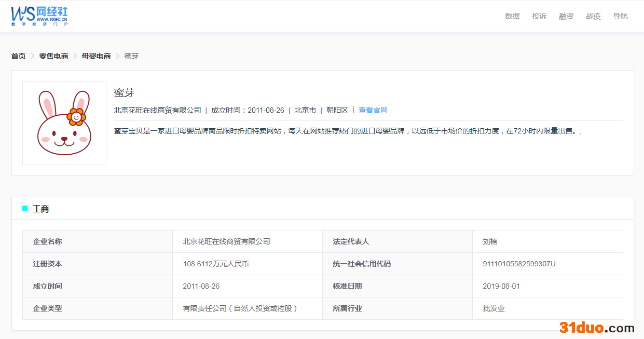Expand the 导航 menu
The height and width of the screenshot is (339, 644).
point(620,16)
